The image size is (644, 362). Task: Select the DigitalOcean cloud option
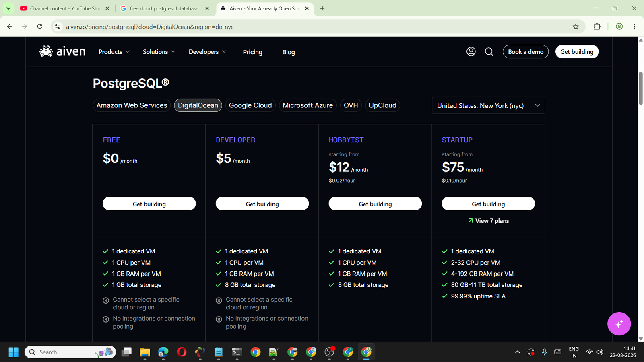click(198, 105)
